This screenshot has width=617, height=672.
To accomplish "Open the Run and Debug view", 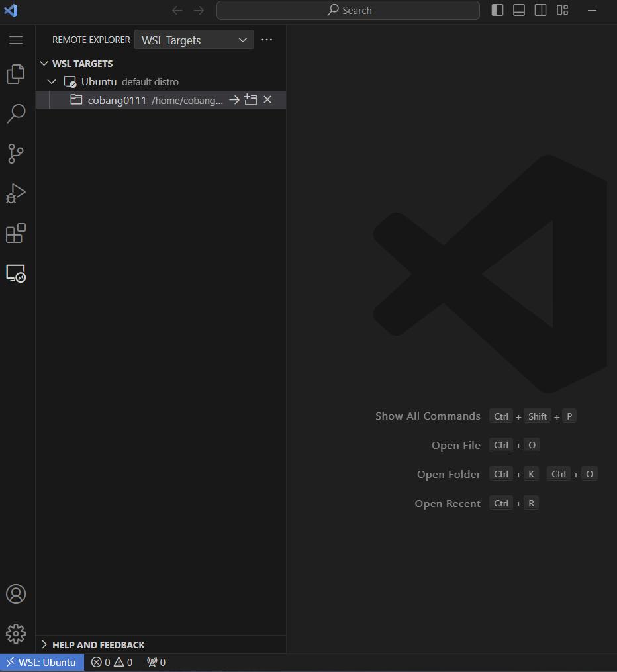I will click(x=16, y=193).
